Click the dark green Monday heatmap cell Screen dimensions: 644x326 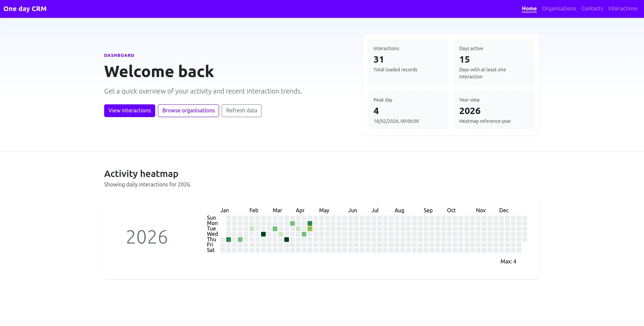[x=310, y=223]
